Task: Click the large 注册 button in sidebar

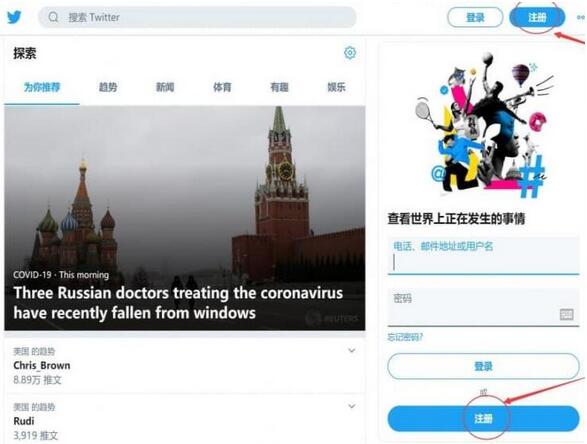Action: tap(483, 418)
